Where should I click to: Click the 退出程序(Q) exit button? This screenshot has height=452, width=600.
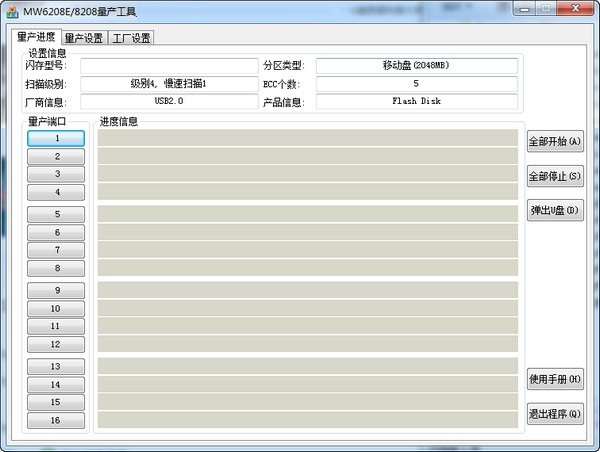pos(554,413)
